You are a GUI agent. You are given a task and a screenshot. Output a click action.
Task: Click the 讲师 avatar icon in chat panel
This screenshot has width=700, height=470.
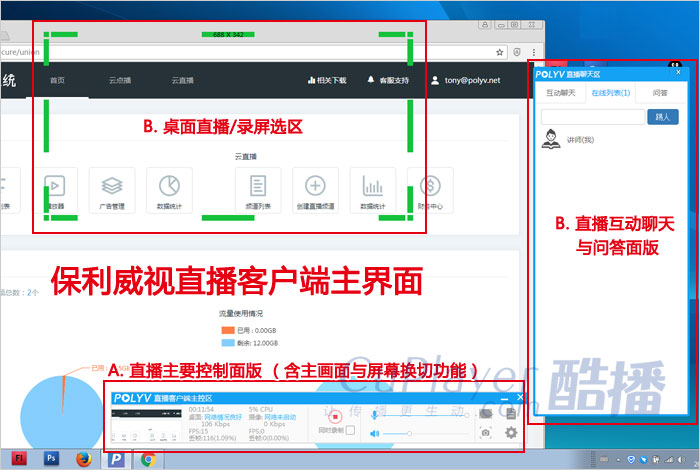point(551,139)
